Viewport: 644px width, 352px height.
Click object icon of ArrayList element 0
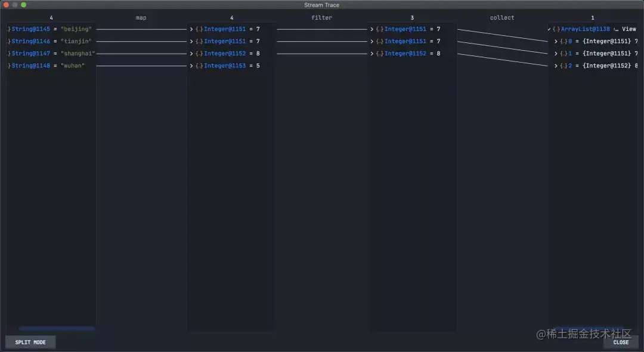pos(563,42)
